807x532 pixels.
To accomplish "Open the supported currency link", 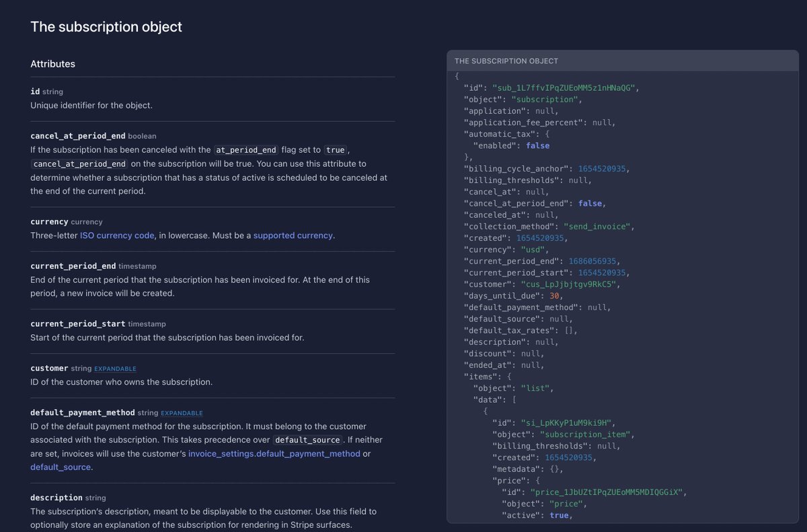I will [x=293, y=235].
